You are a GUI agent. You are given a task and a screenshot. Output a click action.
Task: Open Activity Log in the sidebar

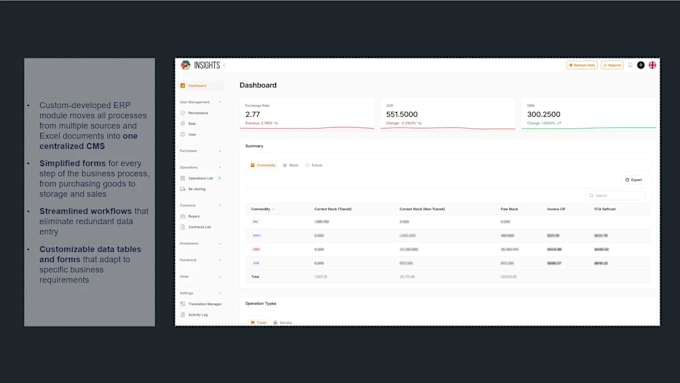click(194, 315)
